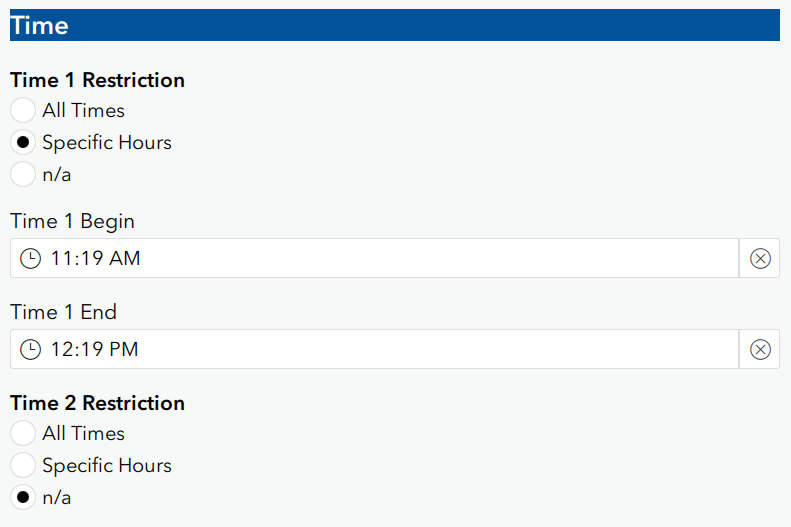Click 'Specific Hours' label text under Time 2
Screen dimensions: 791x527
pos(107,465)
